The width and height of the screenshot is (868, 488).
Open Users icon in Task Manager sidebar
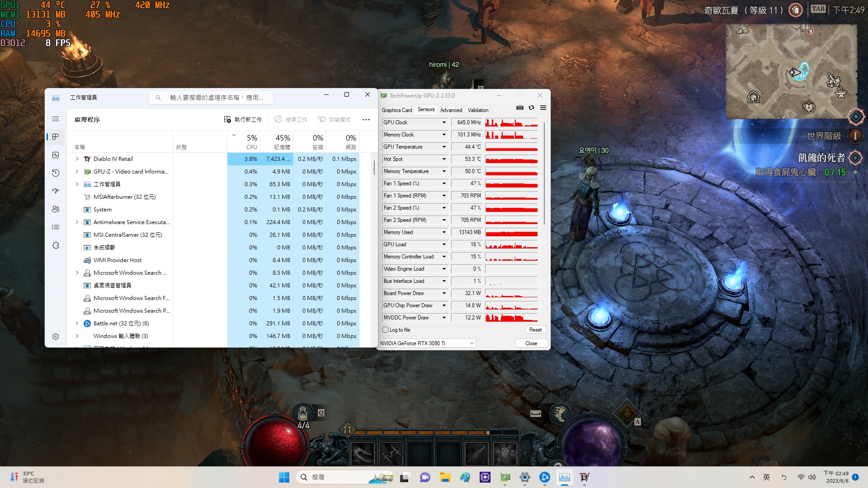click(56, 209)
